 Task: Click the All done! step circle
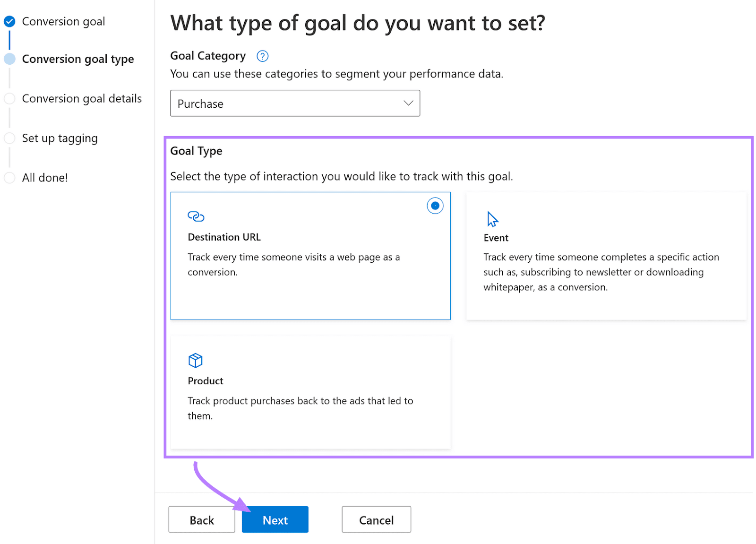9,178
